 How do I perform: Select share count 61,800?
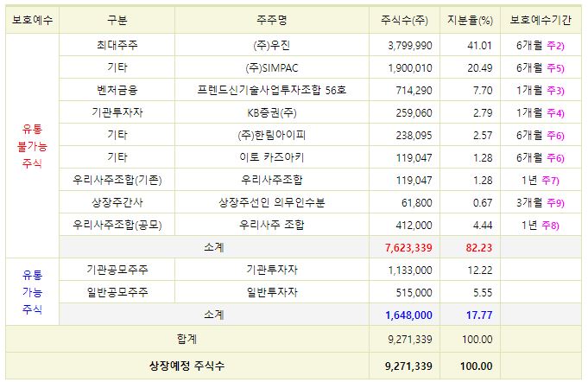(417, 203)
